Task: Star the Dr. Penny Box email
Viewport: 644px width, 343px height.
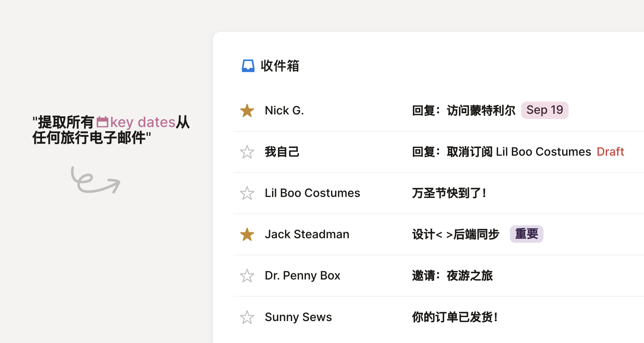Action: pyautogui.click(x=247, y=276)
